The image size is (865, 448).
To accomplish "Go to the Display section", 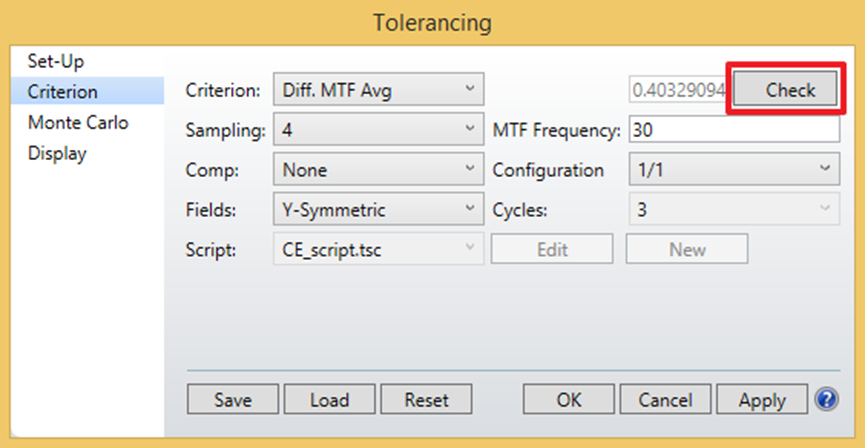I will point(57,154).
